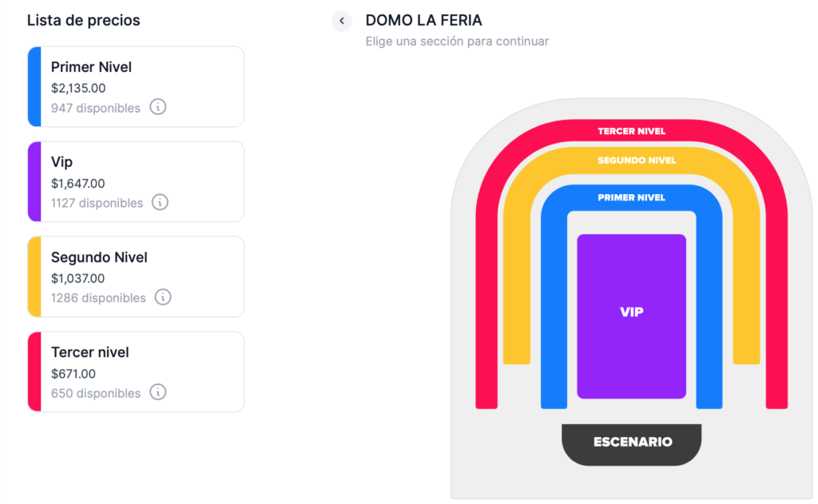Viewport: 818px width, 504px height.
Task: Open info icon beside Vip 1127 disponibles
Action: pyautogui.click(x=160, y=202)
